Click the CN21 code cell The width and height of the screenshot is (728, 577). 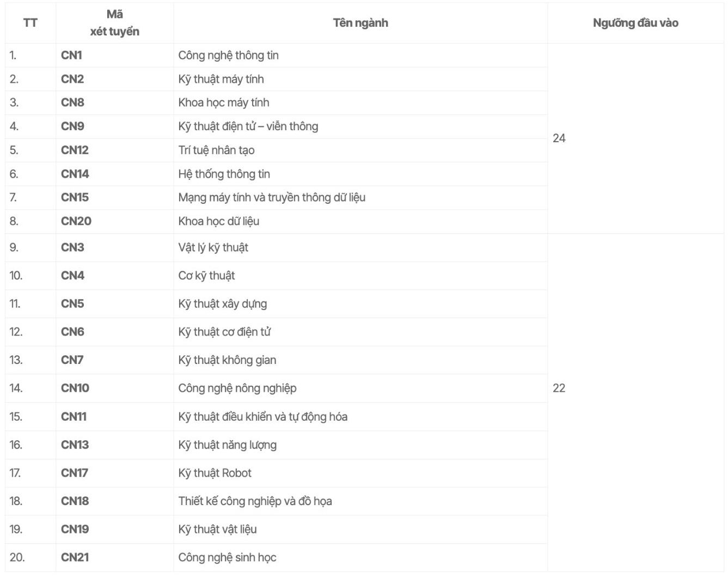[75, 557]
